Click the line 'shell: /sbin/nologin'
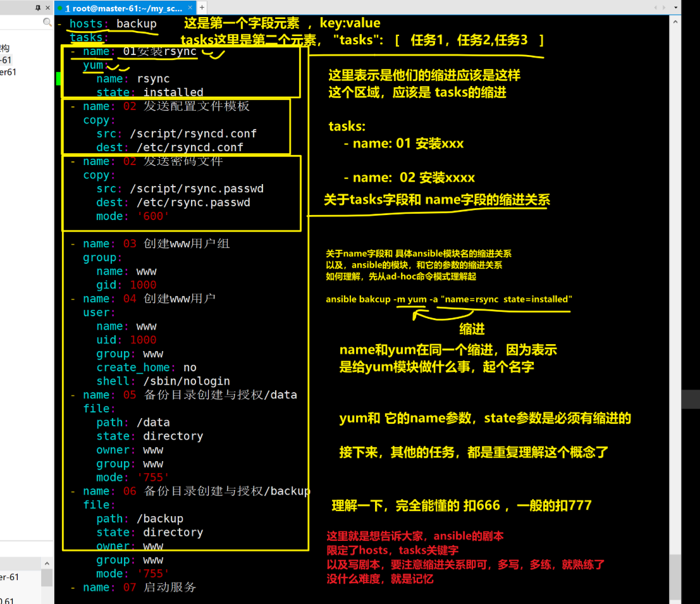The width and height of the screenshot is (700, 604). click(x=163, y=381)
